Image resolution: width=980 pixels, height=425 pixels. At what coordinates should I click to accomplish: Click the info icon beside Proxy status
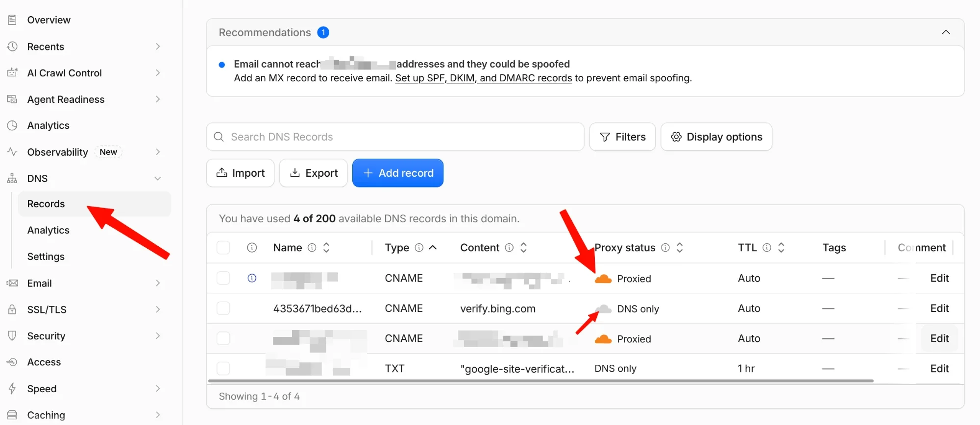(x=665, y=248)
